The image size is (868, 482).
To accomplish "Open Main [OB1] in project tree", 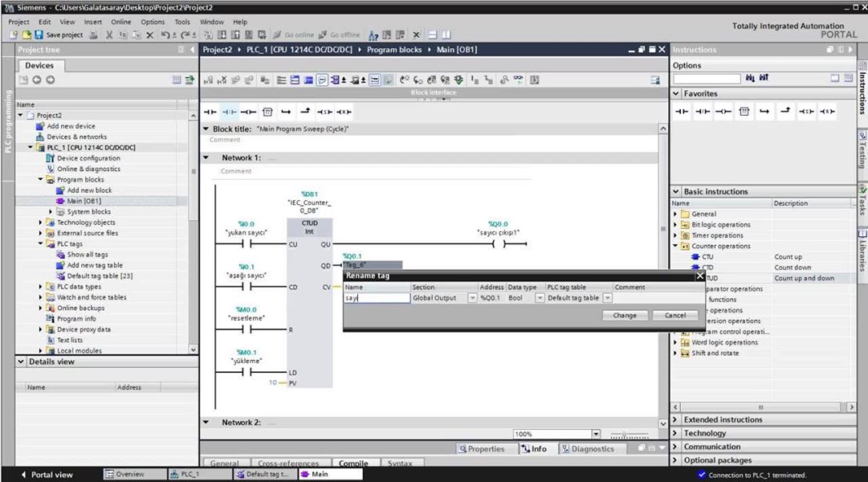I will [84, 201].
